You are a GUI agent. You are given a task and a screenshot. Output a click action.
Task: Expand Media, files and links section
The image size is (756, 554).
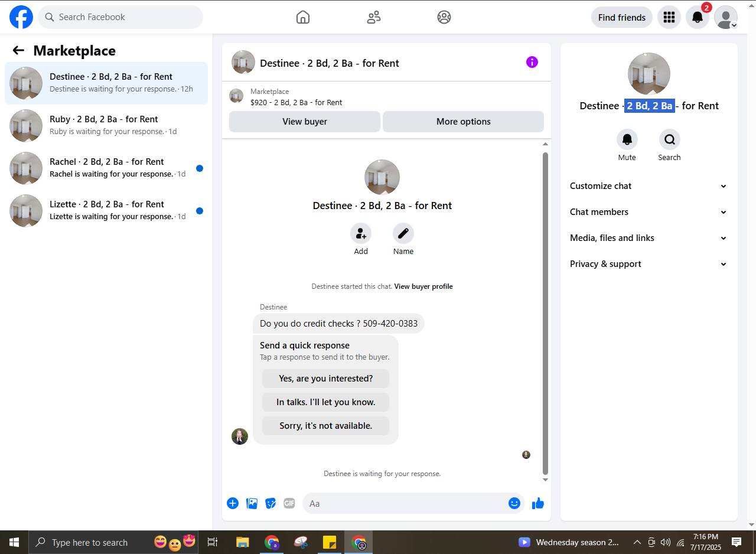[x=649, y=238]
